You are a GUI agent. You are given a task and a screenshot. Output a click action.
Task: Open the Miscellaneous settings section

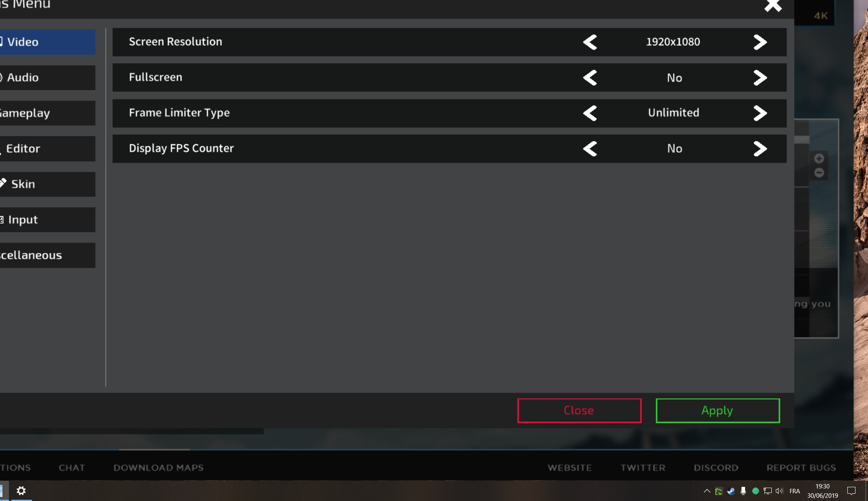[30, 255]
